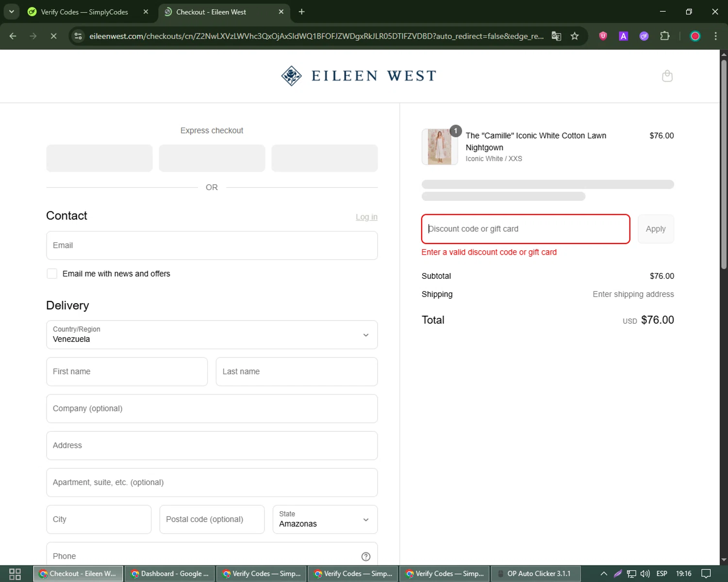Image resolution: width=728 pixels, height=582 pixels.
Task: Show hidden system tray icons
Action: (x=604, y=574)
